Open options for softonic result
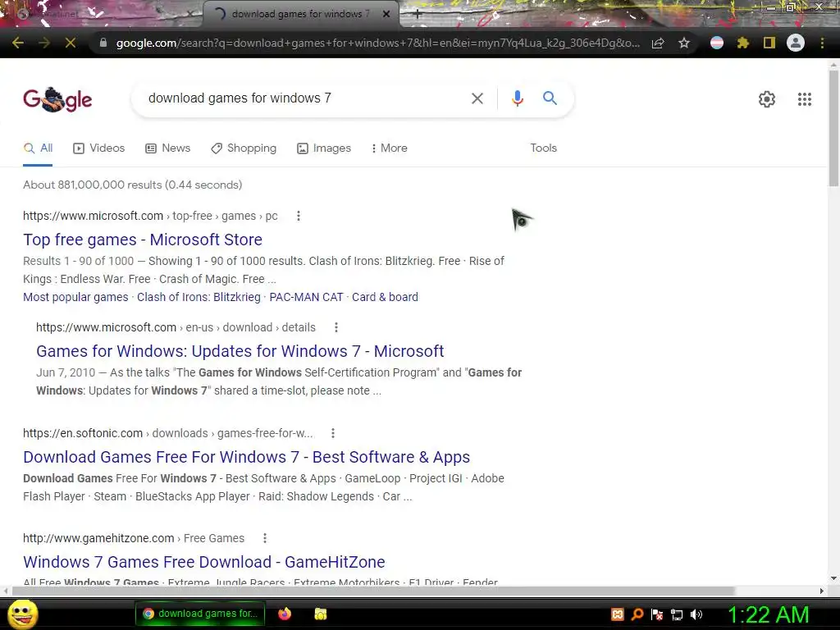This screenshot has width=840, height=630. pyautogui.click(x=333, y=433)
